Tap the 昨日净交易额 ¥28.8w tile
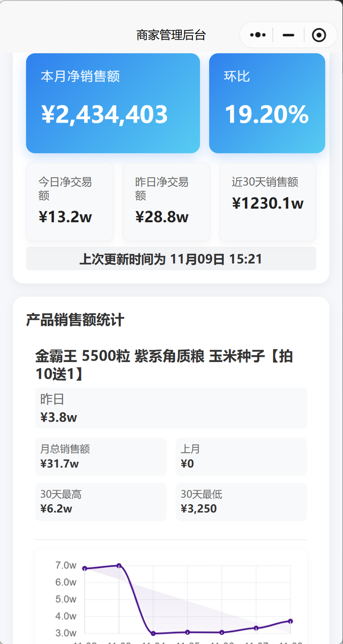 tap(166, 202)
